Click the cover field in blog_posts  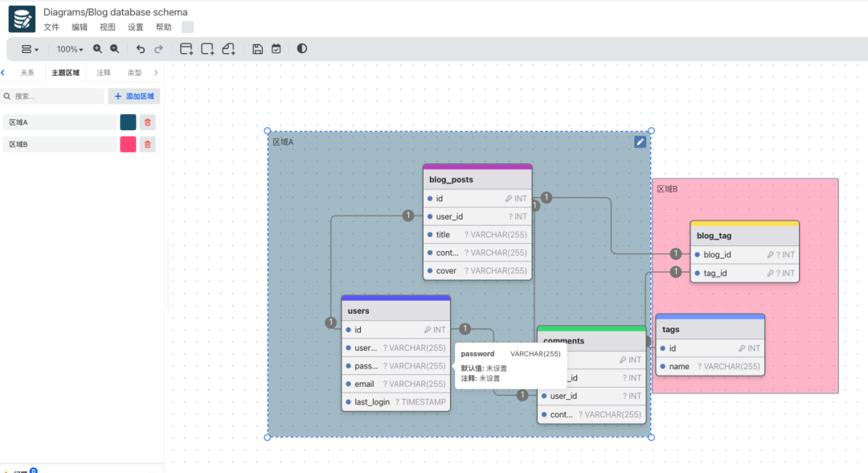click(x=477, y=271)
